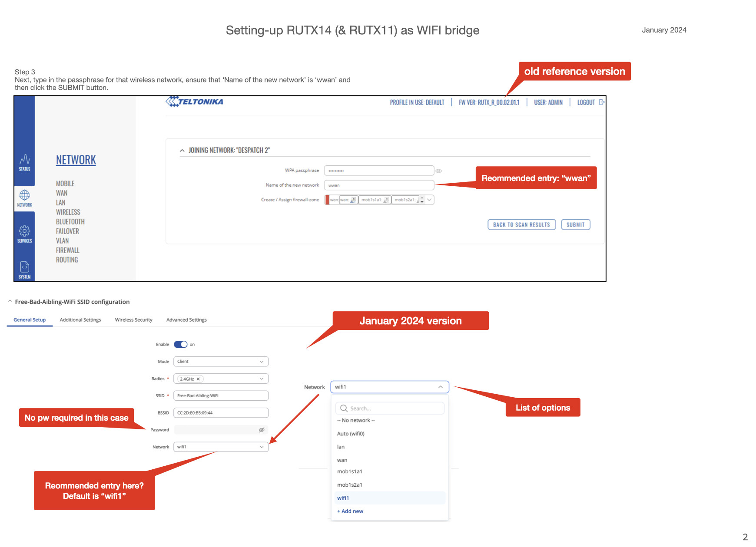The height and width of the screenshot is (547, 756).
Task: Open the firewall-zone dropdown
Action: pos(429,200)
